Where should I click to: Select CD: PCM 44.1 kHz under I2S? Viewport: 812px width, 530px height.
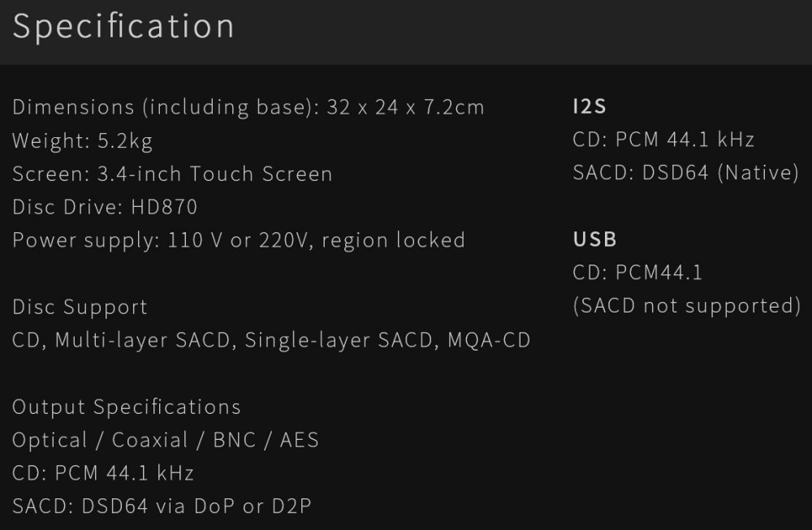(663, 140)
